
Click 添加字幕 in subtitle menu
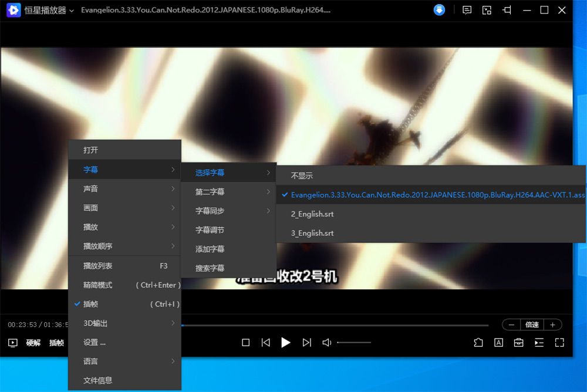pos(210,249)
